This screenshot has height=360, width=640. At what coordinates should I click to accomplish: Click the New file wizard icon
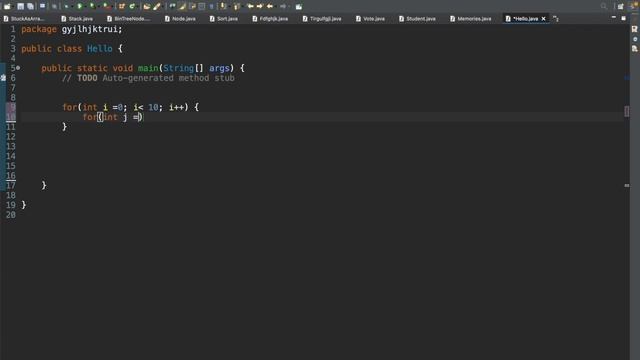[7, 6]
